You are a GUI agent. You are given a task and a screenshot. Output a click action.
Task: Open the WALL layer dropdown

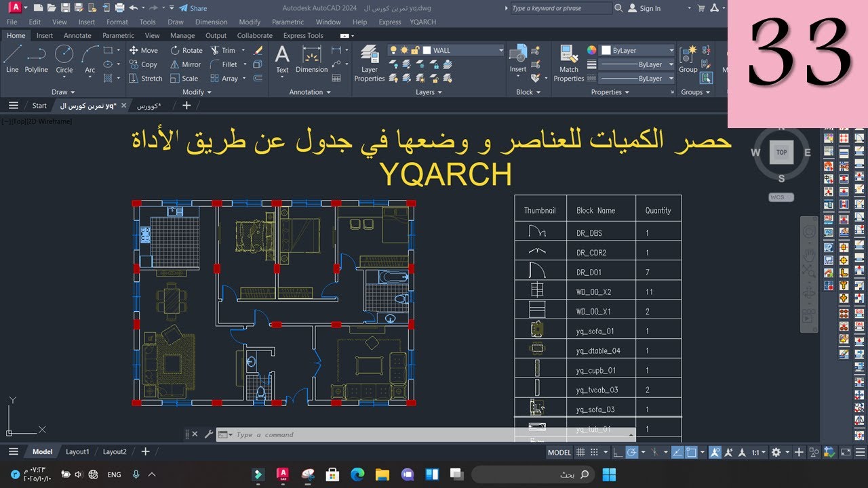click(500, 50)
